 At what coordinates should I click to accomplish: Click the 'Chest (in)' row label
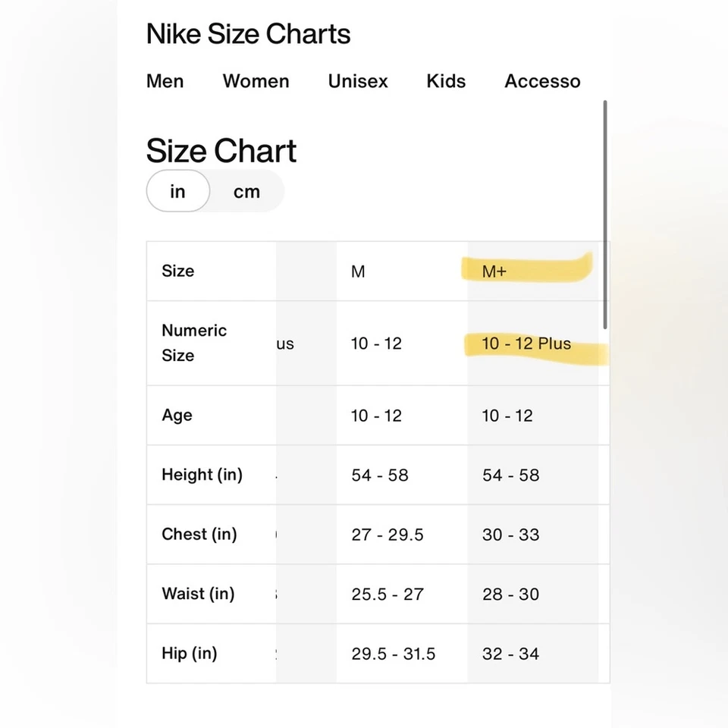pyautogui.click(x=199, y=534)
